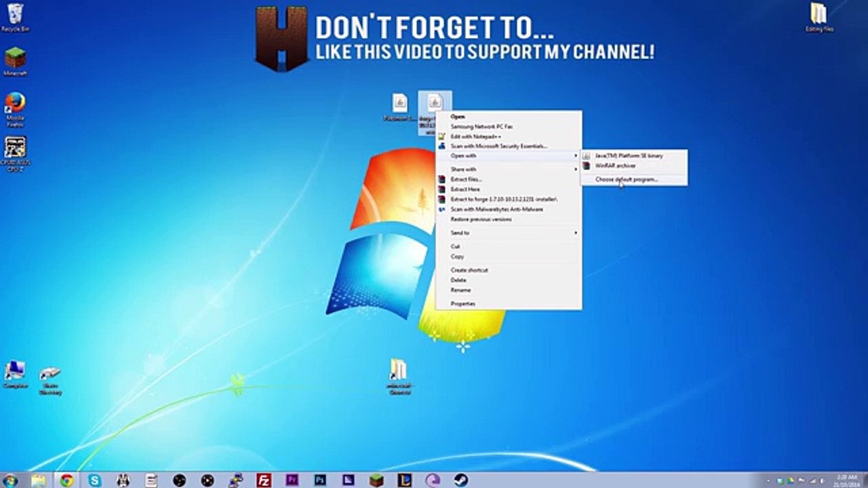Open Windows Explorer from the taskbar
This screenshot has height=488, width=868.
click(39, 481)
